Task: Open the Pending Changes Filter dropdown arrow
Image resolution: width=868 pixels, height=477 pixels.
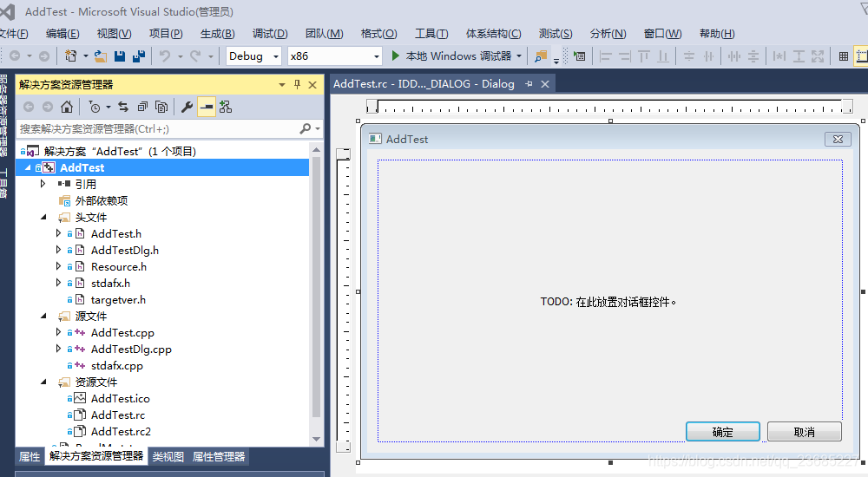Action: click(108, 107)
